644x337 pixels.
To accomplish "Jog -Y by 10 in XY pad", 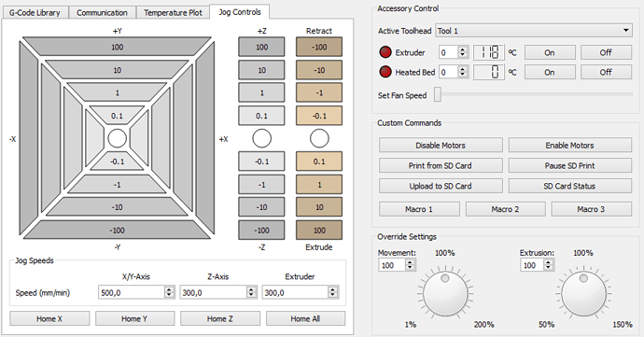I will 117,207.
